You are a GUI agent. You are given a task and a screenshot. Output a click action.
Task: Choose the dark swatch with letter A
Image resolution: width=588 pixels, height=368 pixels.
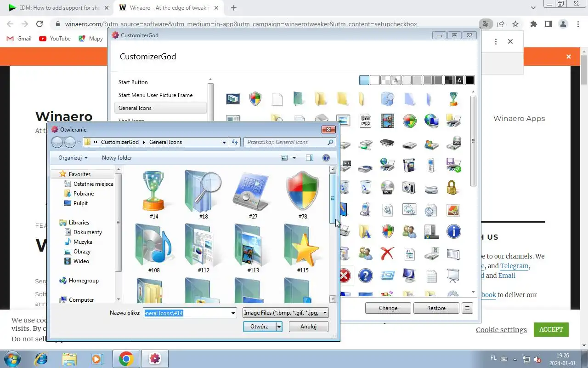click(x=459, y=80)
